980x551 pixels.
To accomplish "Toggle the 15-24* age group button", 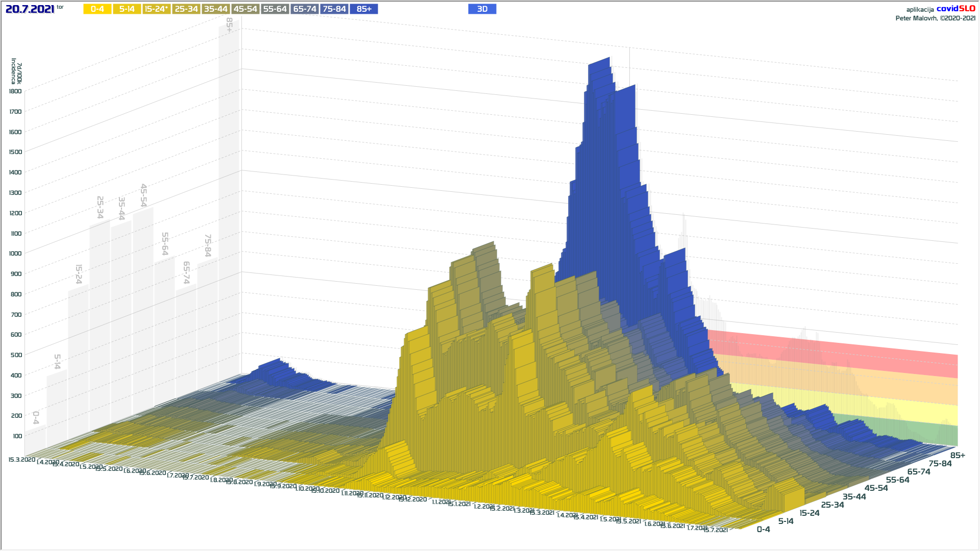I will (x=156, y=9).
